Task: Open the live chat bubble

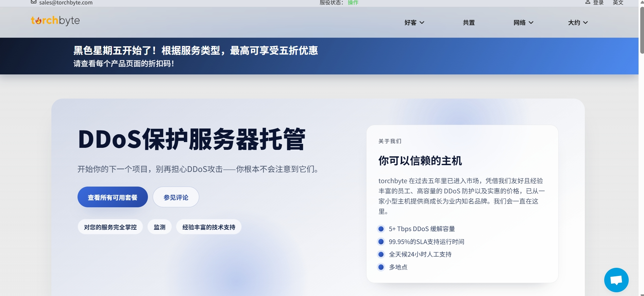Action: [616, 280]
